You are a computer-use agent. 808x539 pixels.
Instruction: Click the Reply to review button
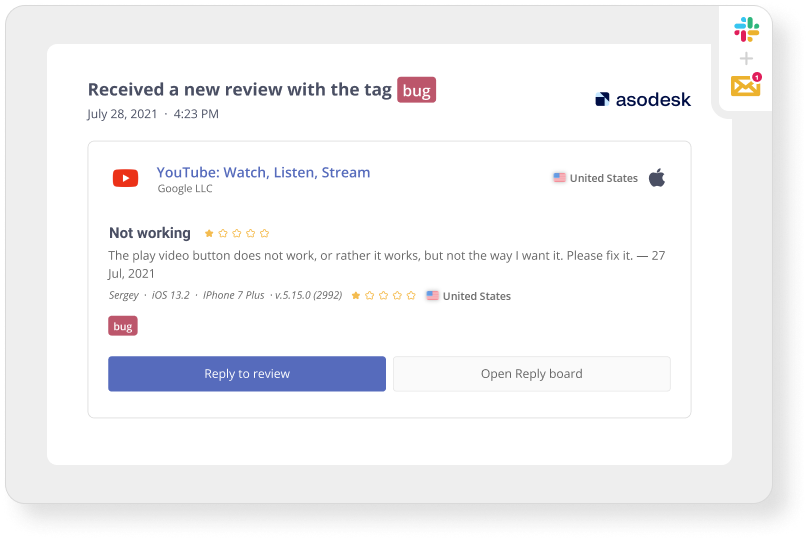click(247, 374)
